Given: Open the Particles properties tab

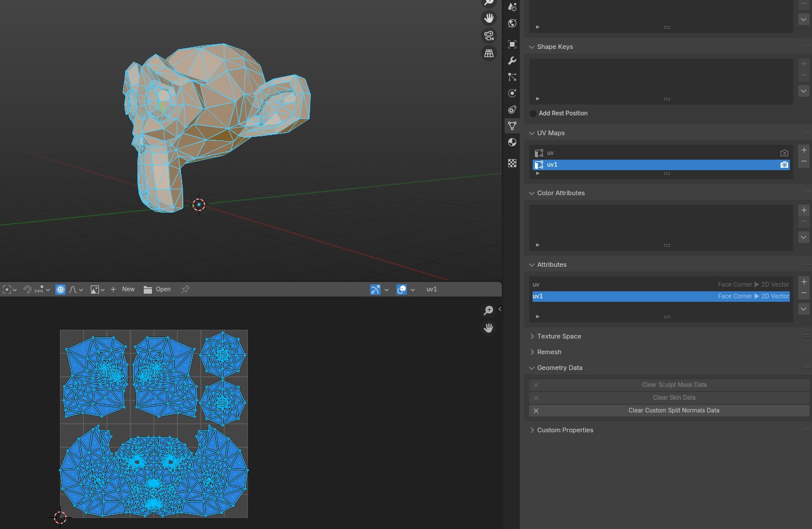Looking at the screenshot, I should [512, 77].
